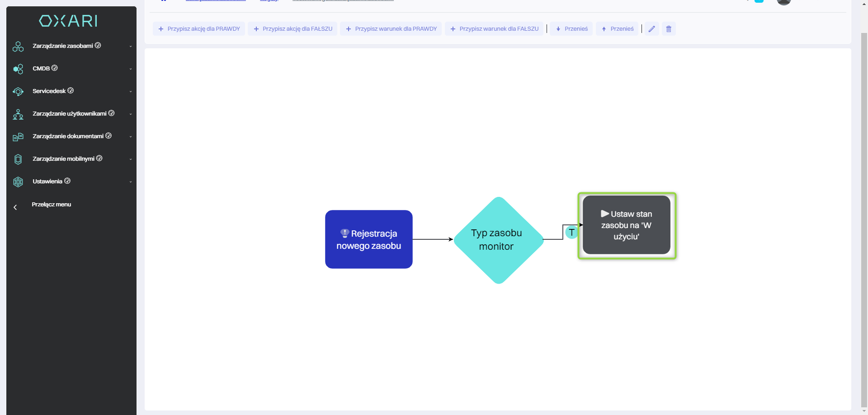Click the pencil edit icon in toolbar
The width and height of the screenshot is (868, 415).
tap(651, 29)
